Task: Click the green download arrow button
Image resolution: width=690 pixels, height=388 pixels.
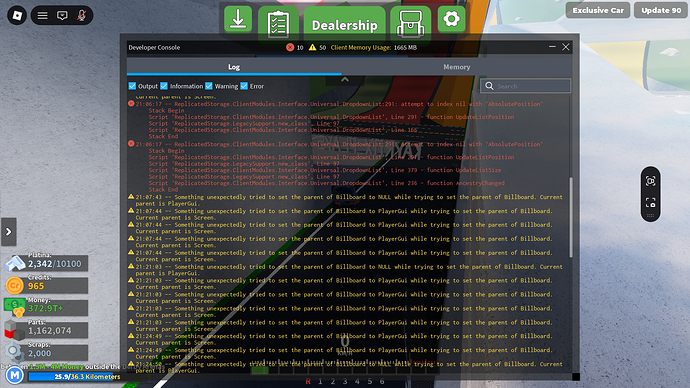Action: (x=238, y=18)
